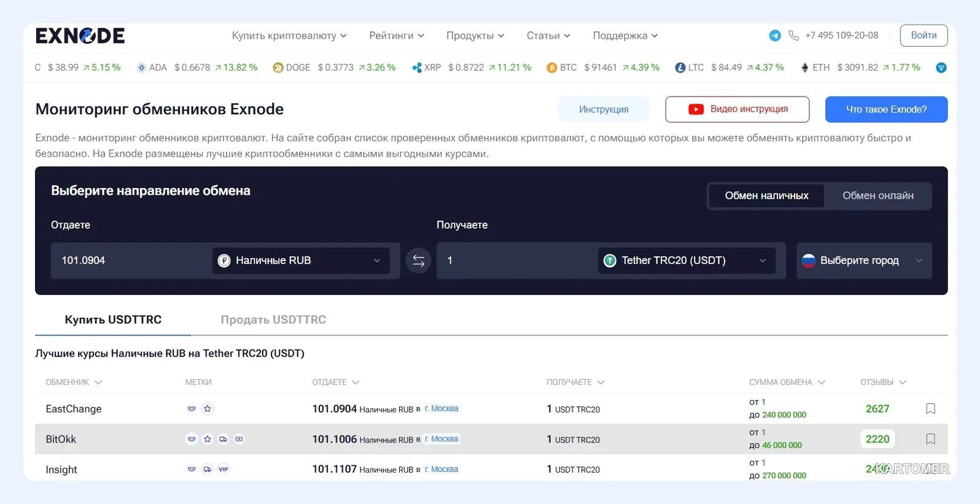This screenshot has width=980, height=504.
Task: Open the Tether TRC20 (USDT) dropdown
Action: 686,261
